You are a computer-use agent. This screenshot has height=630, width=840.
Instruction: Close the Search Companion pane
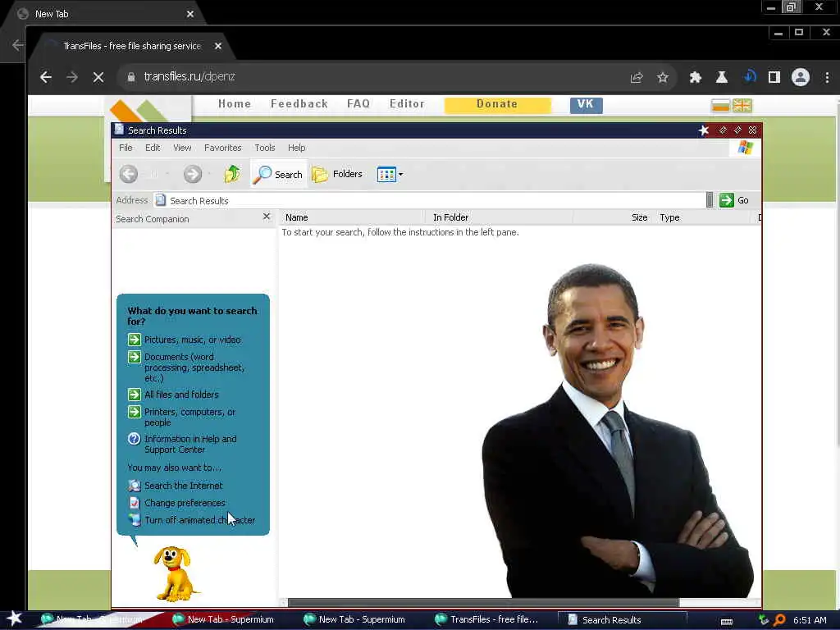click(267, 217)
